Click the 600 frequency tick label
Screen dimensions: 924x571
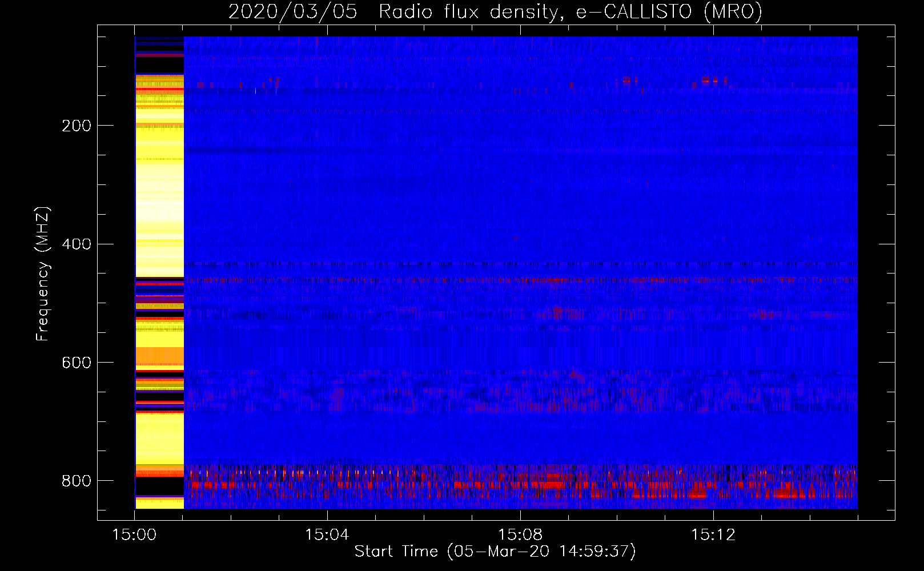click(x=76, y=363)
